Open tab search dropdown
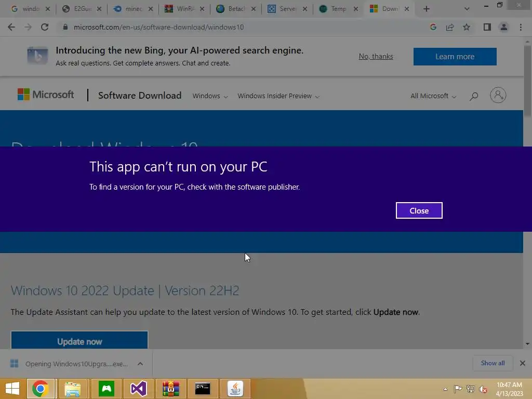 467,9
